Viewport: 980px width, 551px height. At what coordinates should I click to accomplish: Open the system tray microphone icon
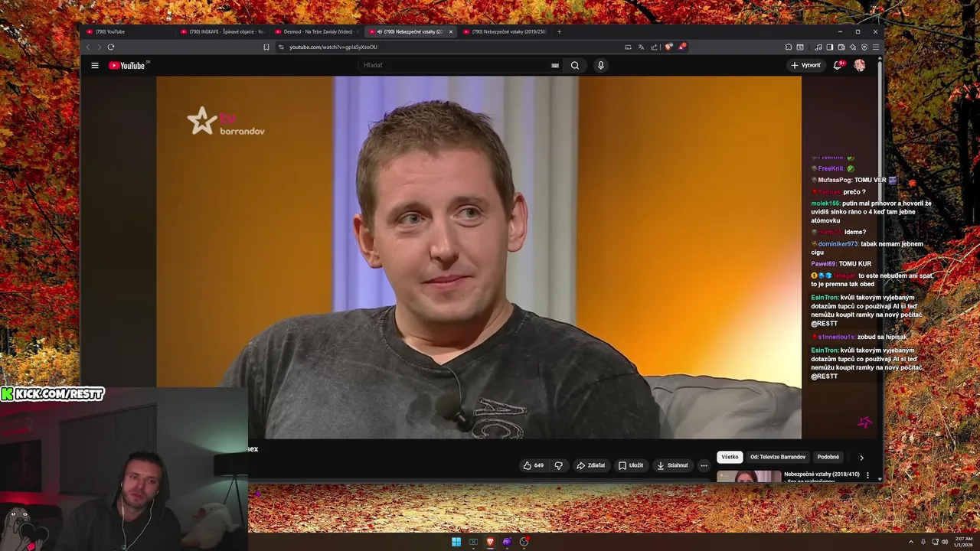[923, 542]
